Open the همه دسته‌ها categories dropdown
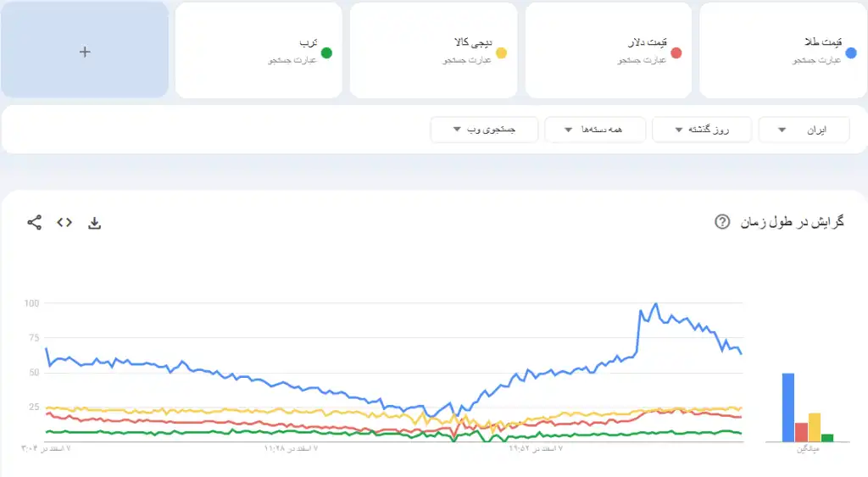Image resolution: width=868 pixels, height=477 pixels. (x=595, y=130)
